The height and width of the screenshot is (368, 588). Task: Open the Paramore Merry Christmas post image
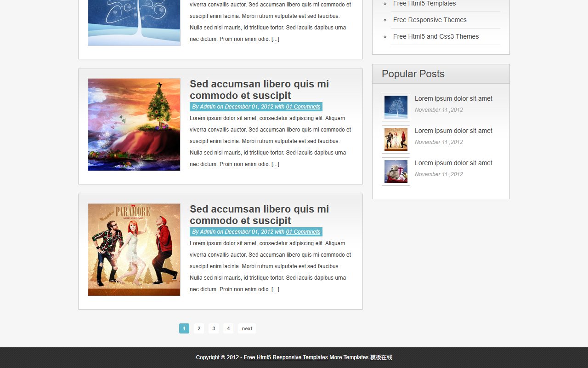134,250
